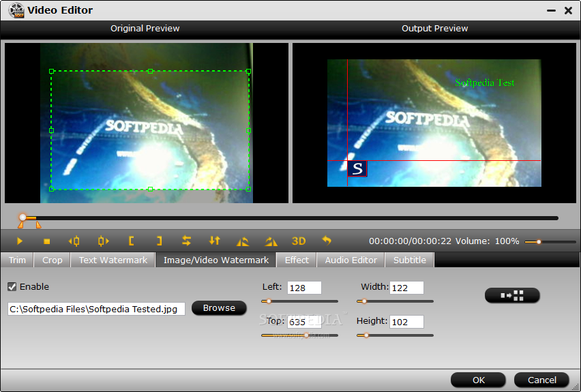Stop video playback
Image resolution: width=581 pixels, height=392 pixels.
tap(46, 241)
